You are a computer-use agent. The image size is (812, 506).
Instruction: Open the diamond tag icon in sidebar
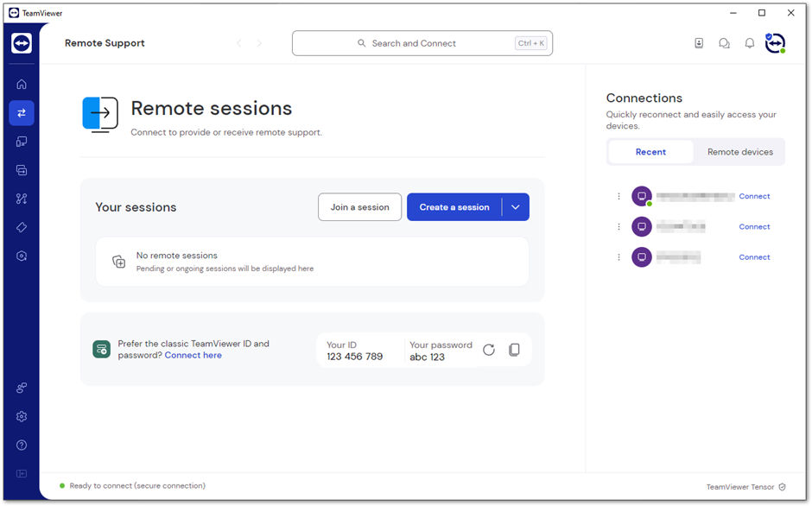[x=22, y=227]
